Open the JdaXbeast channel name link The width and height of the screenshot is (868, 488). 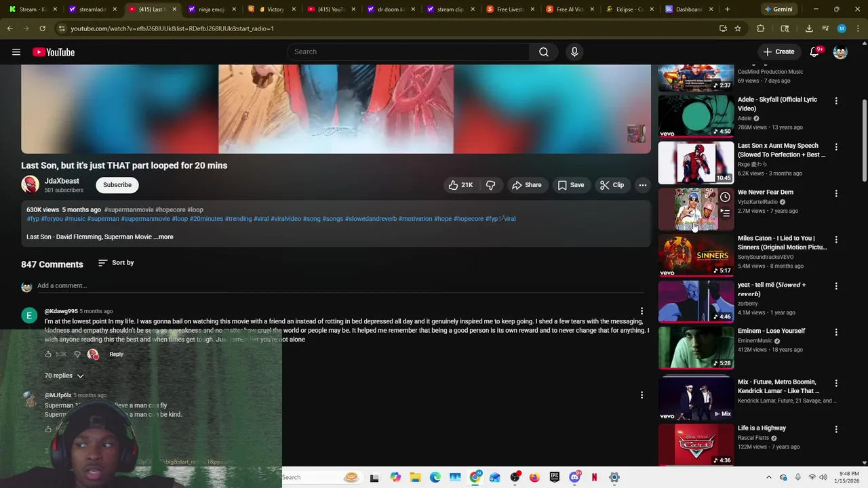coord(62,181)
